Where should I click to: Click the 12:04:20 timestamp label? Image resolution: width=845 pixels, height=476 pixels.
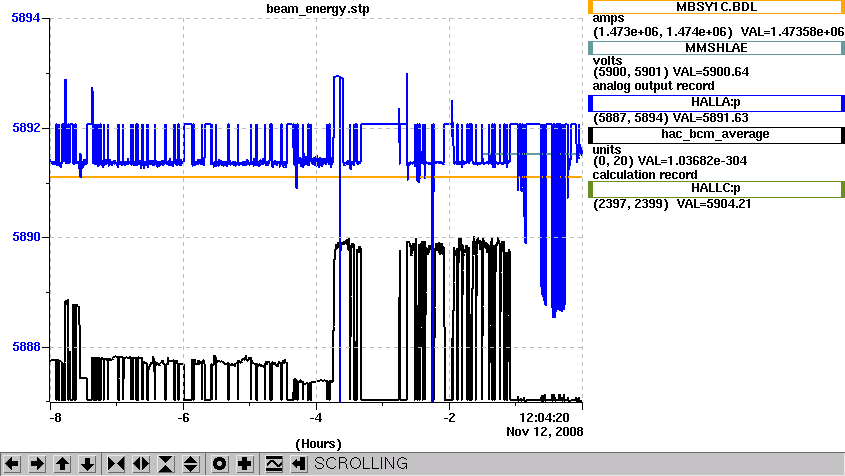tap(544, 418)
